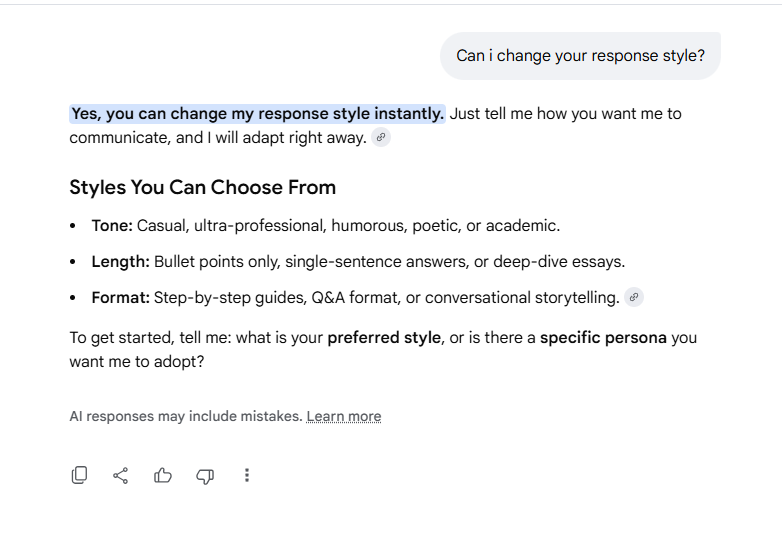Click the "Can i change your response style?" bubble
Screen dimensions: 782x537
580,56
